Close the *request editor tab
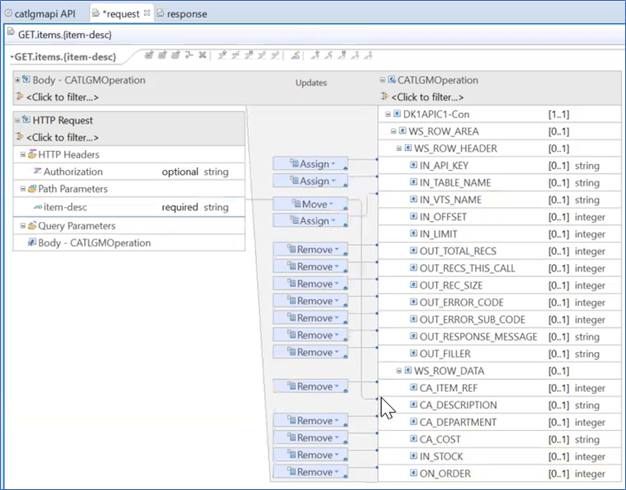The height and width of the screenshot is (490, 626). [x=147, y=13]
